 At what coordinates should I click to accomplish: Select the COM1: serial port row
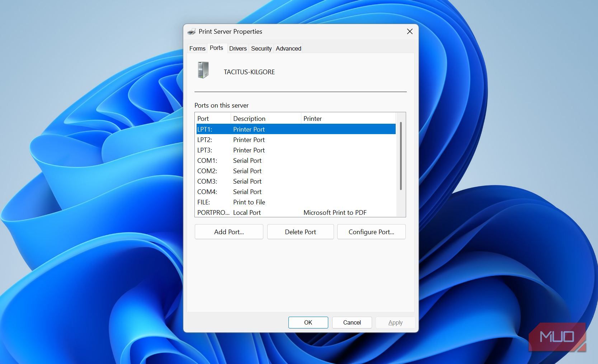coord(296,160)
